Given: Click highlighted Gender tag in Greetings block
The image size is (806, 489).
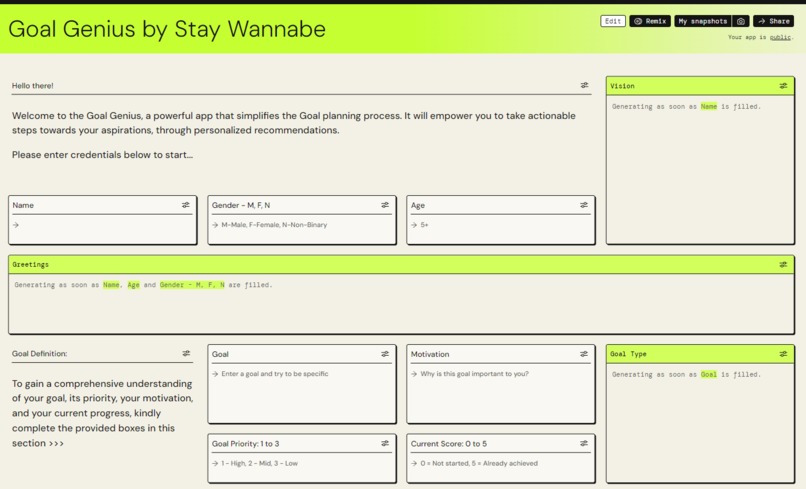Looking at the screenshot, I should [192, 285].
